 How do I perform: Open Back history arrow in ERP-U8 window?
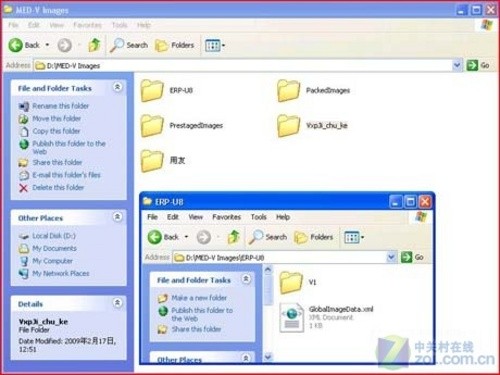pos(186,237)
